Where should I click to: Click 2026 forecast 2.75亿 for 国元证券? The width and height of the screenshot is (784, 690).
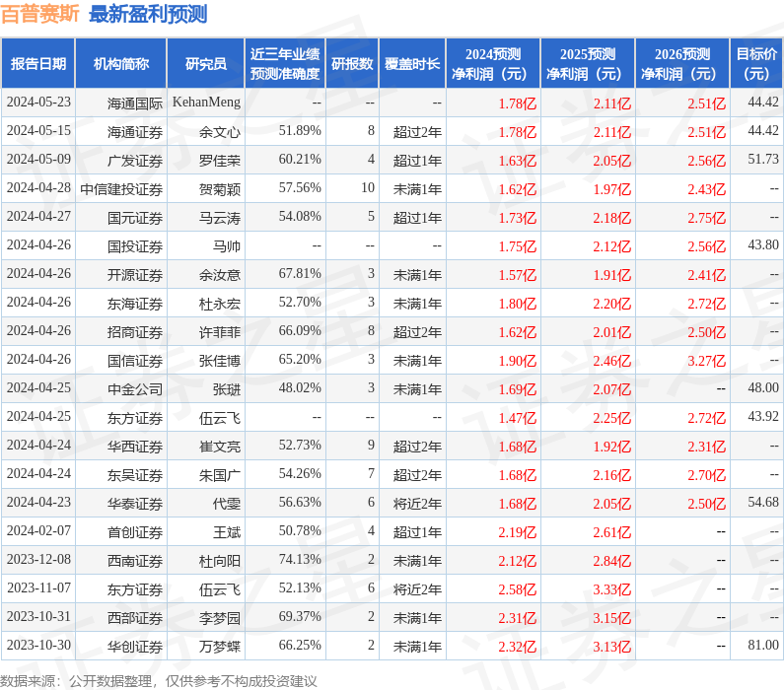coord(706,218)
